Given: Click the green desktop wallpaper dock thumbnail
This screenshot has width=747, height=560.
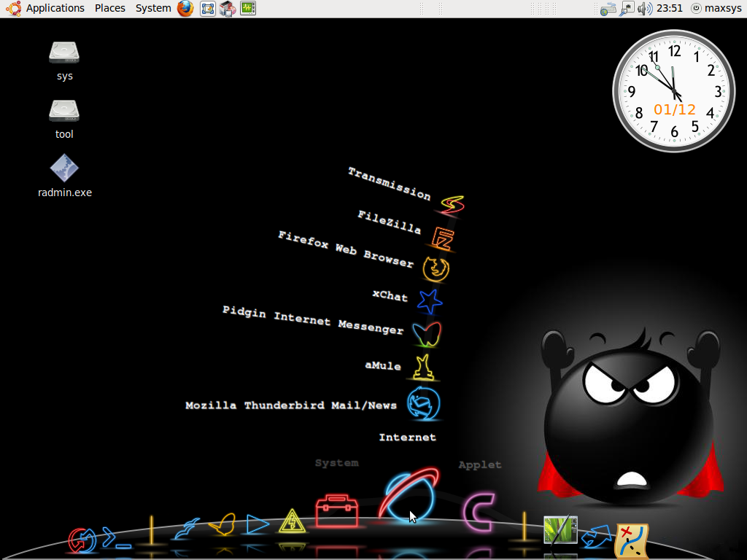Looking at the screenshot, I should pyautogui.click(x=561, y=529).
